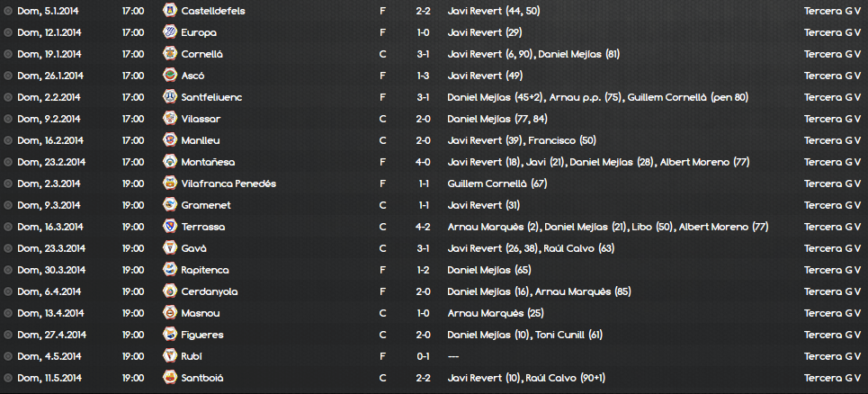Click the Figueres club badge icon
This screenshot has width=868, height=394.
(x=170, y=335)
